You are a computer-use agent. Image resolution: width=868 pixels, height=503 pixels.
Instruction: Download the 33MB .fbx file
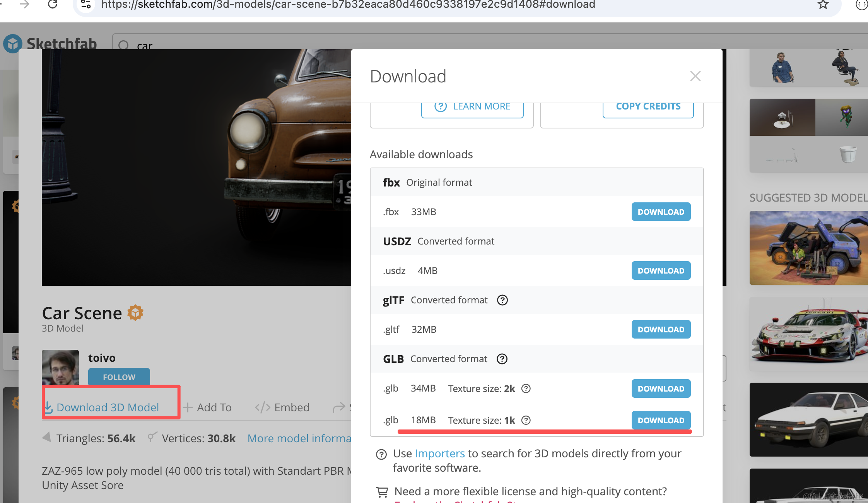click(x=661, y=212)
